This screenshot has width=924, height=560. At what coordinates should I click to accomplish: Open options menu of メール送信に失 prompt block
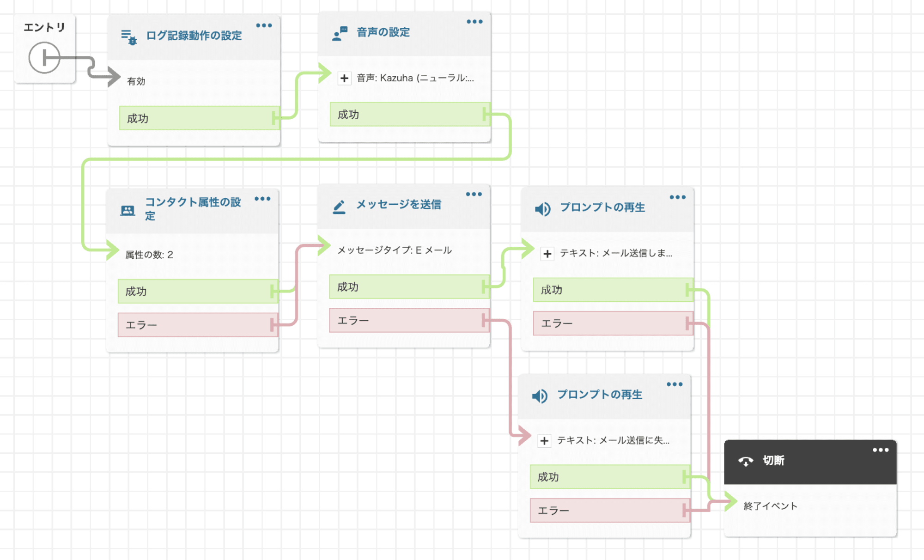click(x=675, y=384)
